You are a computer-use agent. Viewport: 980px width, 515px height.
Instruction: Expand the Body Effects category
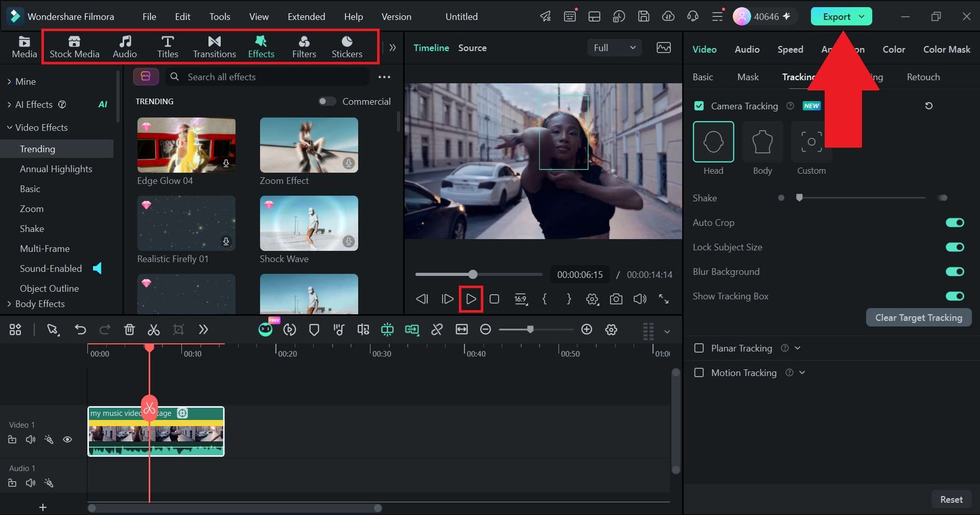[9, 303]
